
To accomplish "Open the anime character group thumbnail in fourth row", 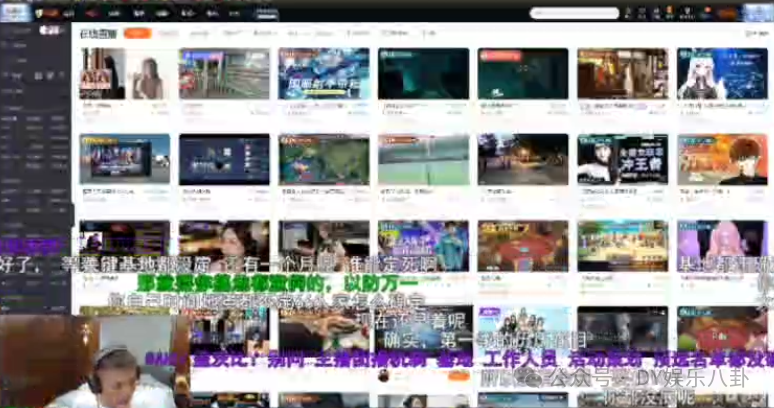I will (x=523, y=330).
